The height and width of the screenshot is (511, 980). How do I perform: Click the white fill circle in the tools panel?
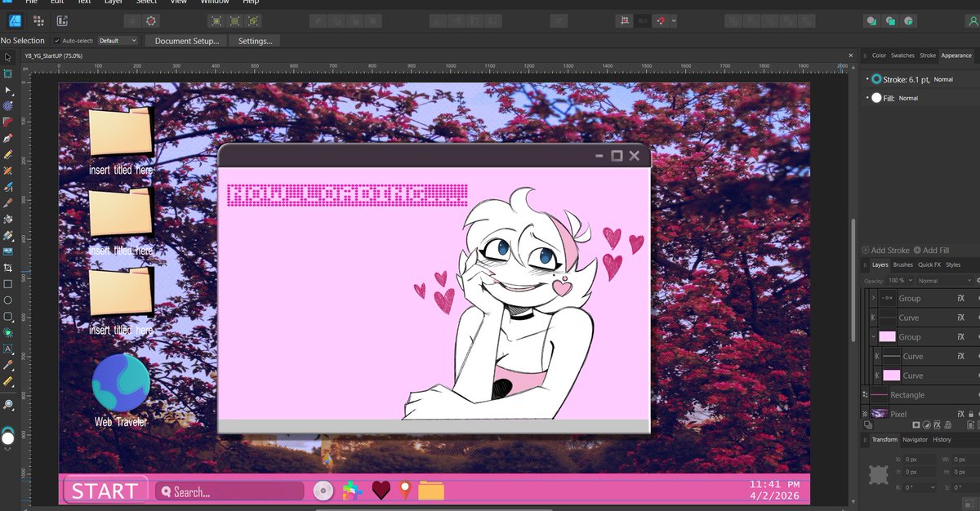[x=8, y=439]
